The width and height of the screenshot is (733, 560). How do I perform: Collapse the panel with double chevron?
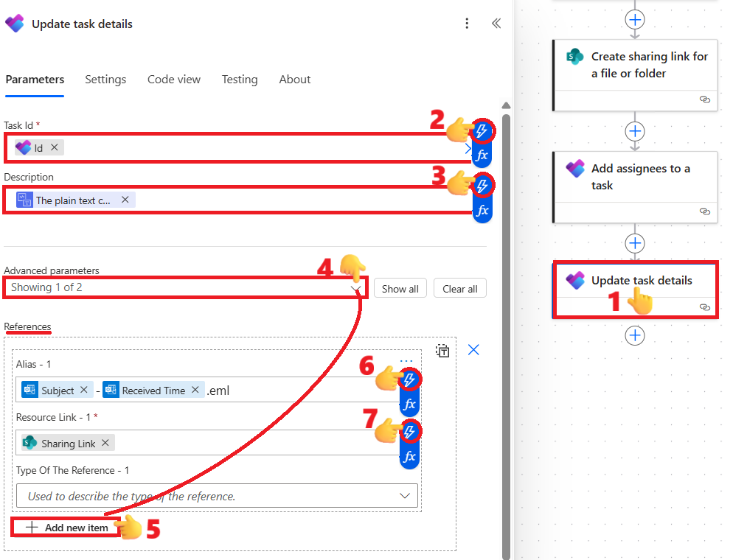(x=496, y=24)
